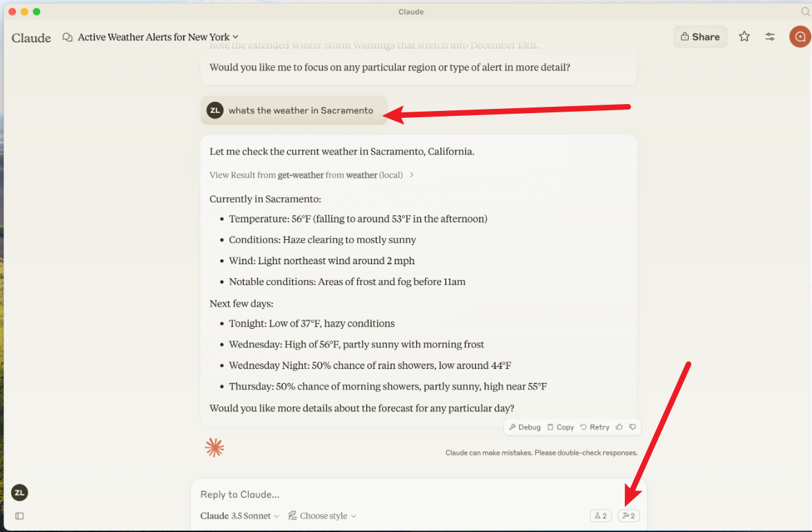This screenshot has height=532, width=812.
Task: Open the attached integrations indicator showing 2
Action: tap(601, 516)
